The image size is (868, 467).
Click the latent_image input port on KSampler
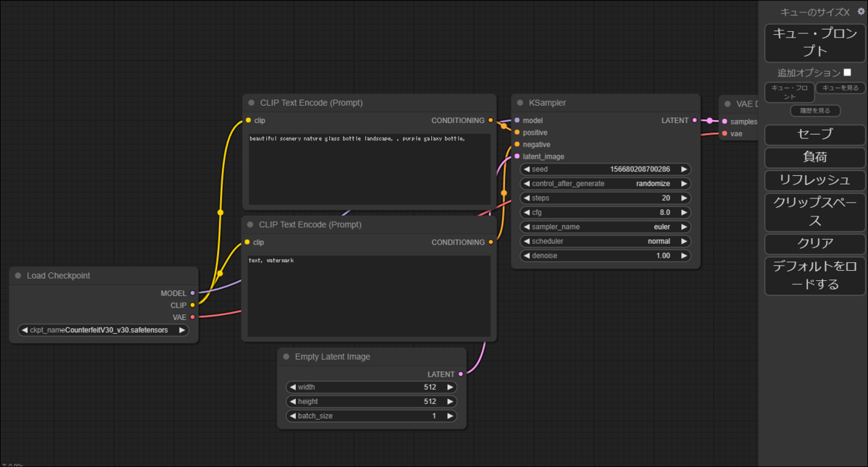pos(516,156)
